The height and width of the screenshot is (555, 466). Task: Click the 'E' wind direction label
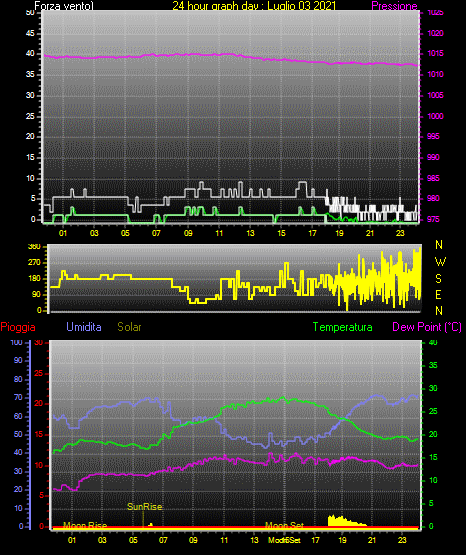click(x=438, y=294)
